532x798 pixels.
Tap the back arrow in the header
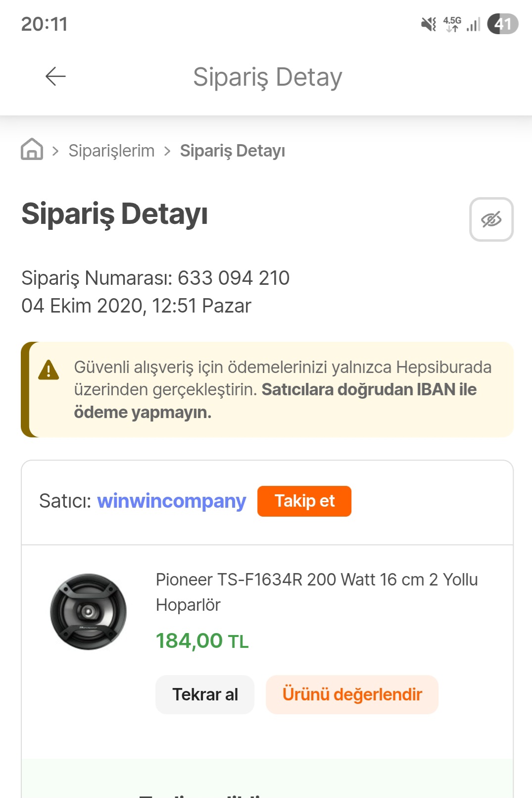click(55, 77)
